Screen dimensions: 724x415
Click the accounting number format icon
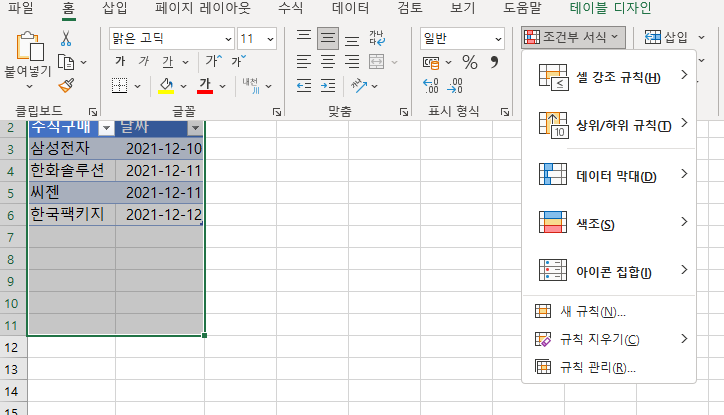[431, 62]
